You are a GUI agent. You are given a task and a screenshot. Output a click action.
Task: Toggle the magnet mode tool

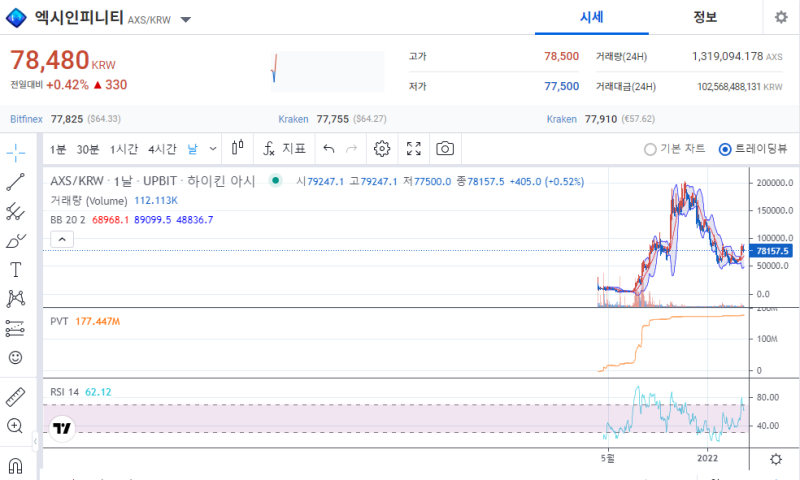click(x=15, y=466)
